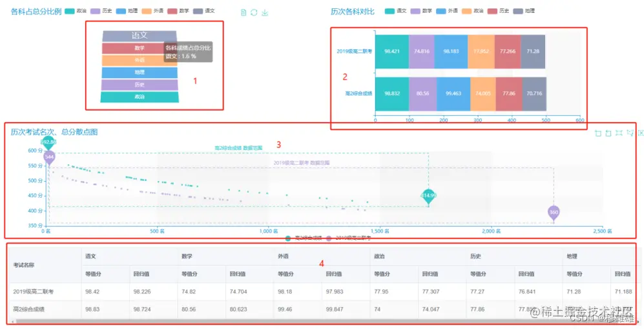Click the 数学 table group header

coord(187,257)
